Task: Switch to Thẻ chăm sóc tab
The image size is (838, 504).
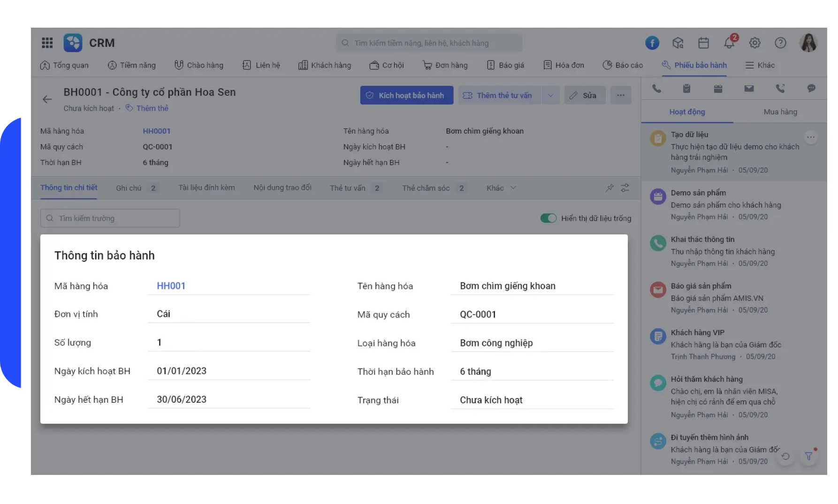Action: (x=434, y=188)
